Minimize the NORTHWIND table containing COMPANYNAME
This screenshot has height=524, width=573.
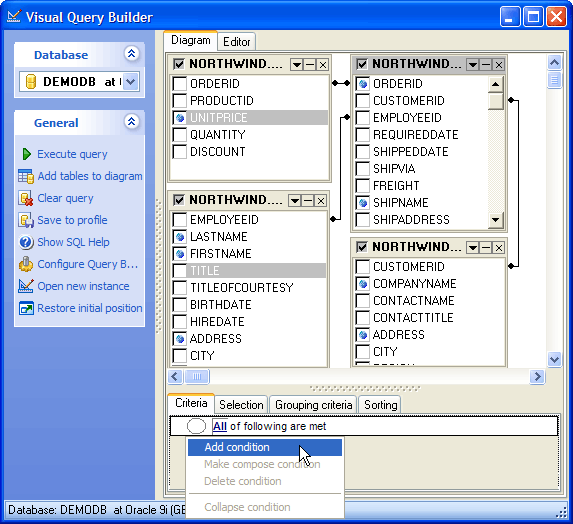tap(486, 248)
